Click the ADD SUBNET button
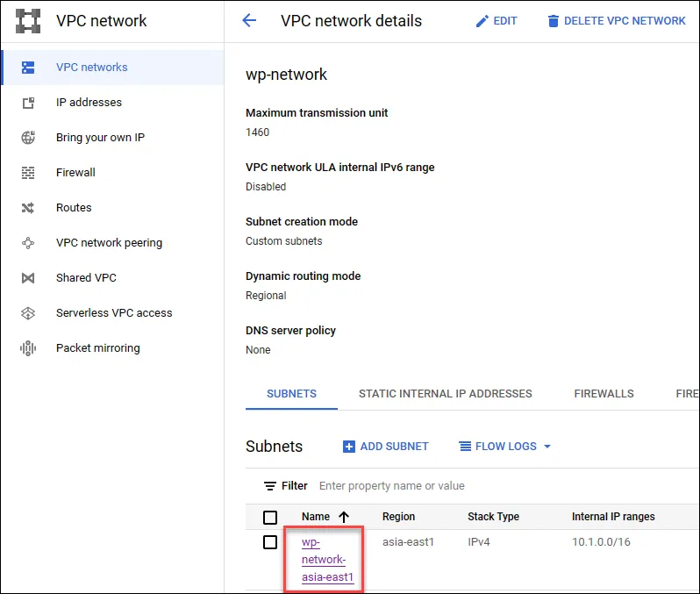 (386, 447)
